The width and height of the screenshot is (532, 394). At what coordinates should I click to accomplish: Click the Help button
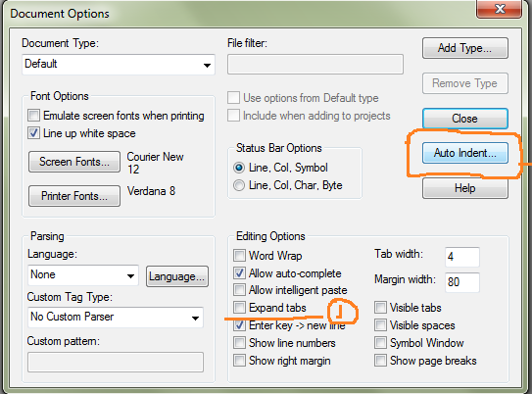464,188
